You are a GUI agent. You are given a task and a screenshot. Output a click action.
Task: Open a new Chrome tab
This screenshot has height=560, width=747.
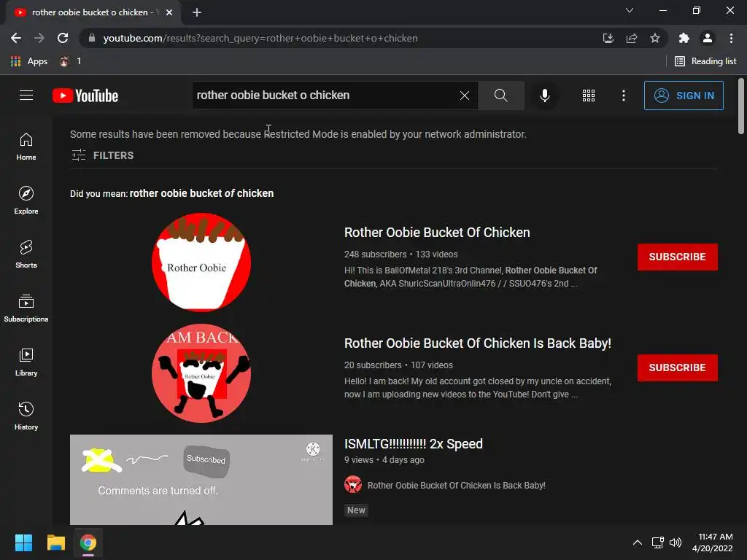click(x=197, y=12)
